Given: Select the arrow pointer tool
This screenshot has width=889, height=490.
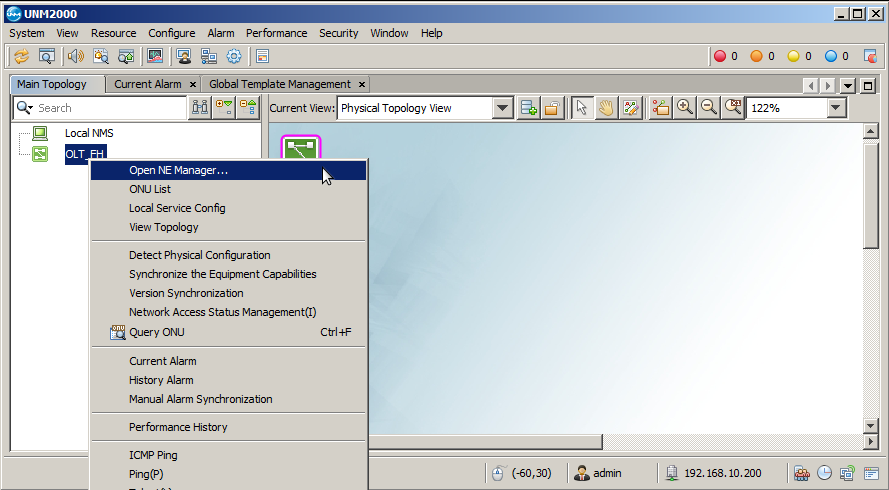Looking at the screenshot, I should (x=582, y=108).
